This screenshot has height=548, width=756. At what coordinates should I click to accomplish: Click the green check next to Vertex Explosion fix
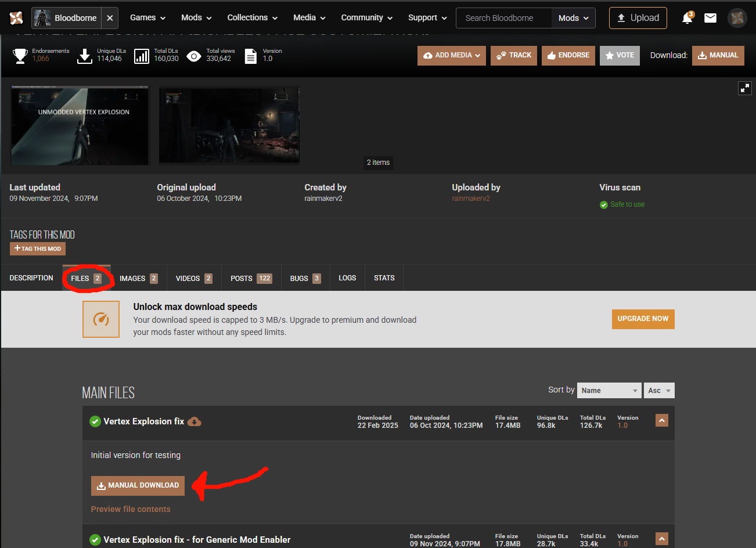pyautogui.click(x=95, y=421)
